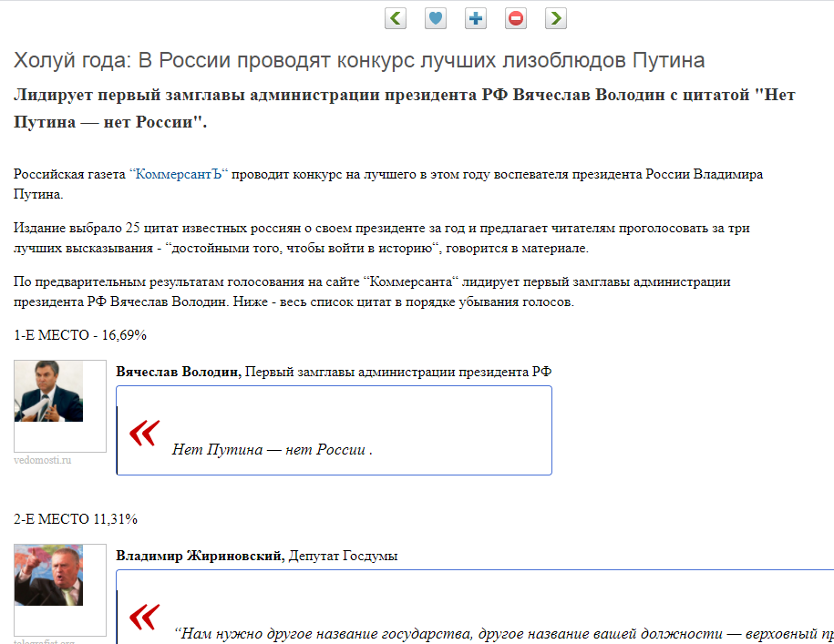Open the article headline “Холуй года”
Image resolution: width=834 pixels, height=644 pixels.
[x=359, y=61]
